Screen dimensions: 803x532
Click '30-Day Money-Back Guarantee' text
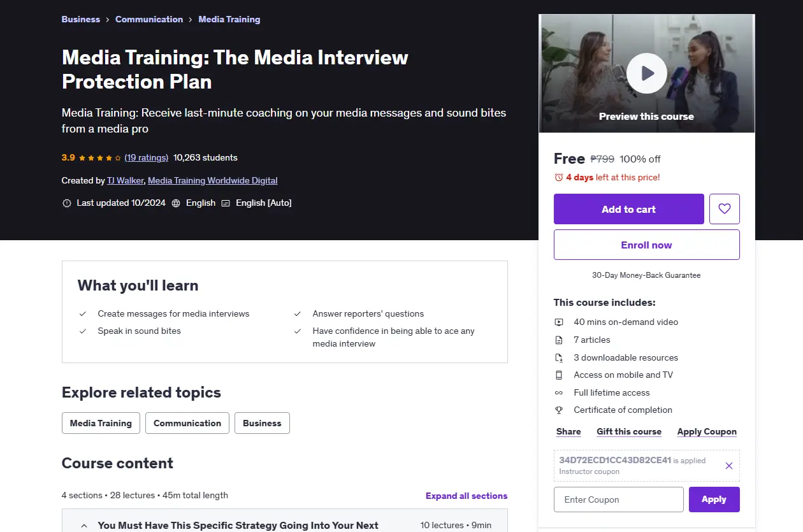tap(646, 275)
